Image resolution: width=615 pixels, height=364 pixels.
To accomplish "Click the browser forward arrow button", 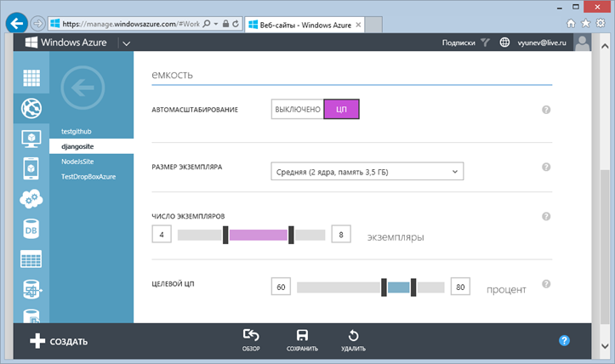I will pyautogui.click(x=37, y=24).
